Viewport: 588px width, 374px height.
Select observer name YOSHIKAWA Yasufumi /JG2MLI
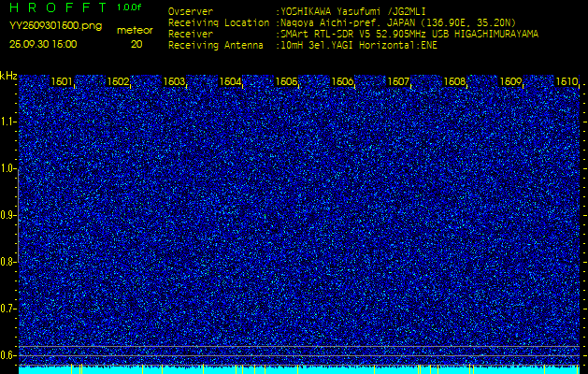pos(353,11)
